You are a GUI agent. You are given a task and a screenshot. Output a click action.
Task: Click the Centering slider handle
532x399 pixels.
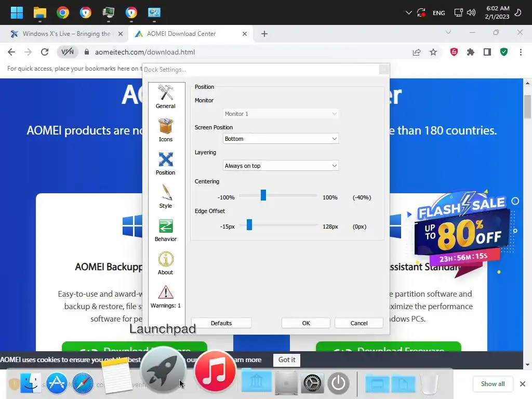pyautogui.click(x=263, y=195)
